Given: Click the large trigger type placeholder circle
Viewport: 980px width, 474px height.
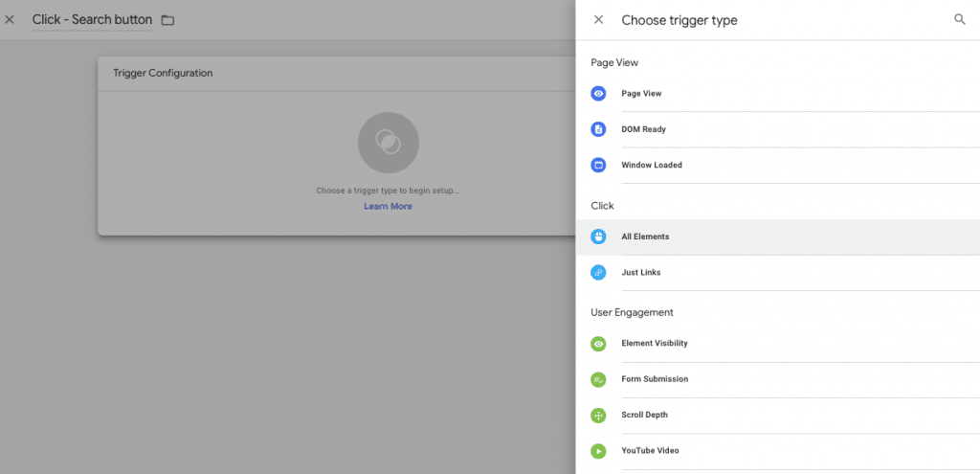Looking at the screenshot, I should point(388,143).
